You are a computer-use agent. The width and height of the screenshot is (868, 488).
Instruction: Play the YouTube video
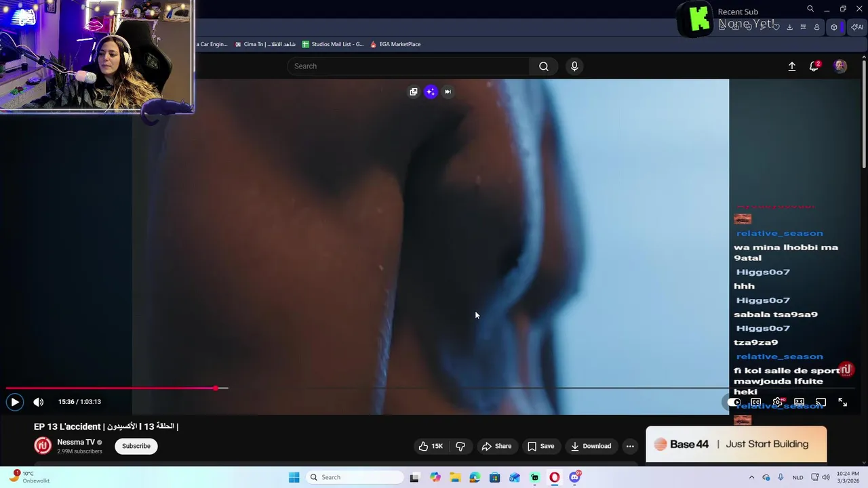click(15, 402)
